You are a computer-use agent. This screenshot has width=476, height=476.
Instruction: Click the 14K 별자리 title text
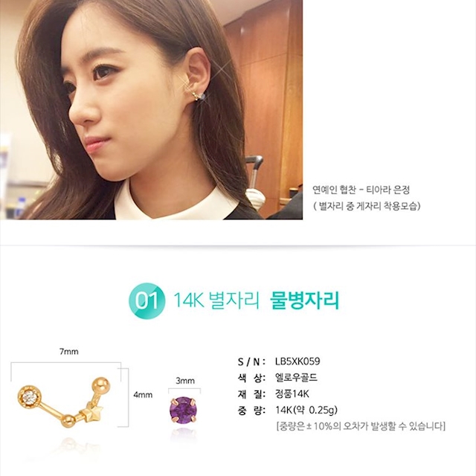(x=216, y=300)
